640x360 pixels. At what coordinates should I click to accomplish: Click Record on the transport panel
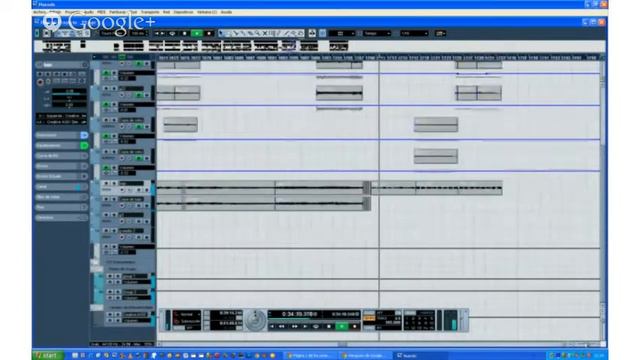coord(355,326)
